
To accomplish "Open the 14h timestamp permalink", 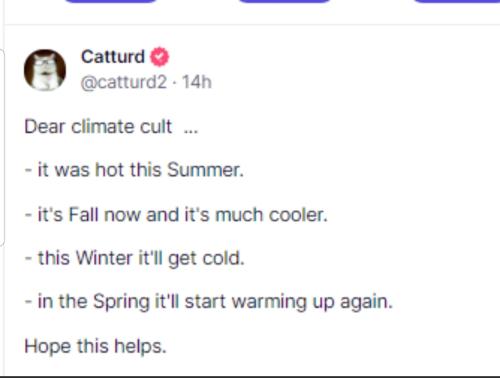I will pyautogui.click(x=197, y=82).
